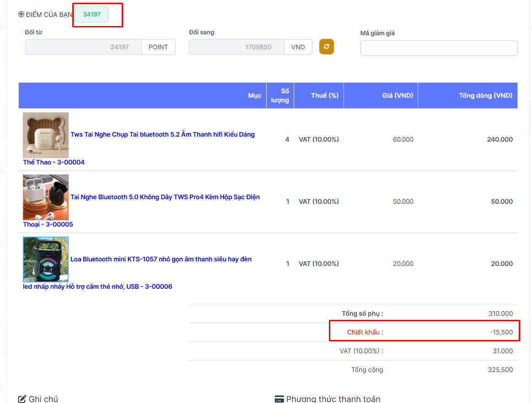532x403 pixels.
Task: Open the Loa Bluetooth mini speaker thumbnail
Action: (46, 259)
